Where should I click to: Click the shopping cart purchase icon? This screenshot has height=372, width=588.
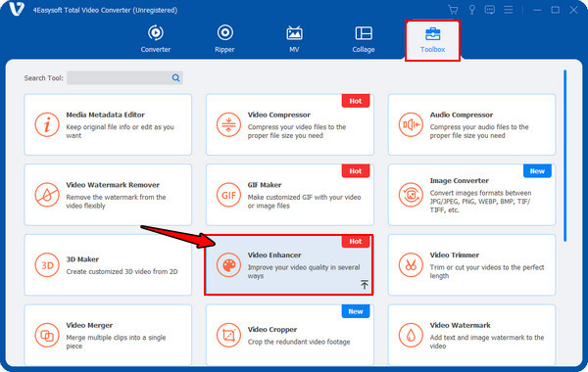(x=453, y=10)
